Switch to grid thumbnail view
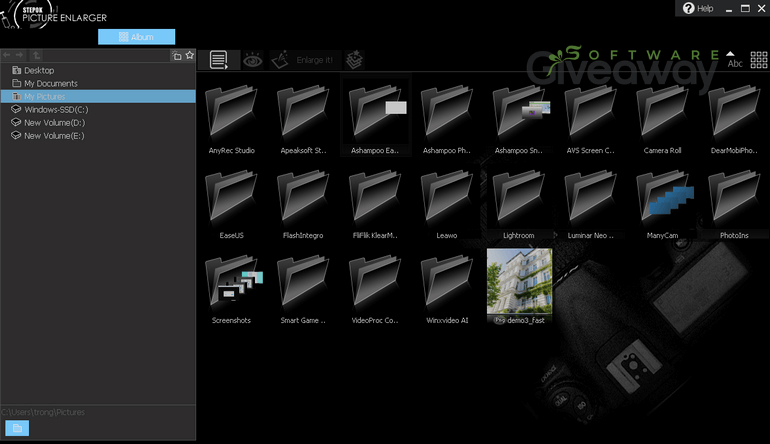 pyautogui.click(x=758, y=60)
